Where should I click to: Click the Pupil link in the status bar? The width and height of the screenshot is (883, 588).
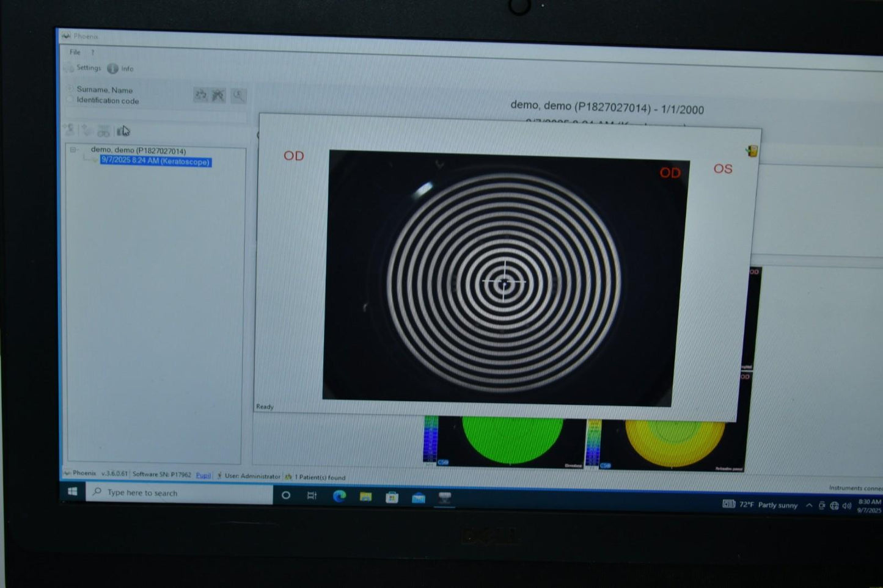tap(203, 476)
